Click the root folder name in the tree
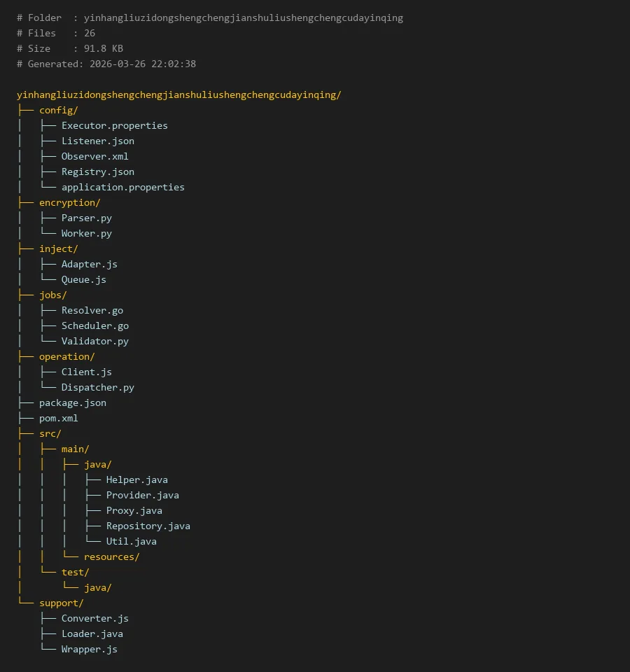Screen dimensions: 630x672 178,94
